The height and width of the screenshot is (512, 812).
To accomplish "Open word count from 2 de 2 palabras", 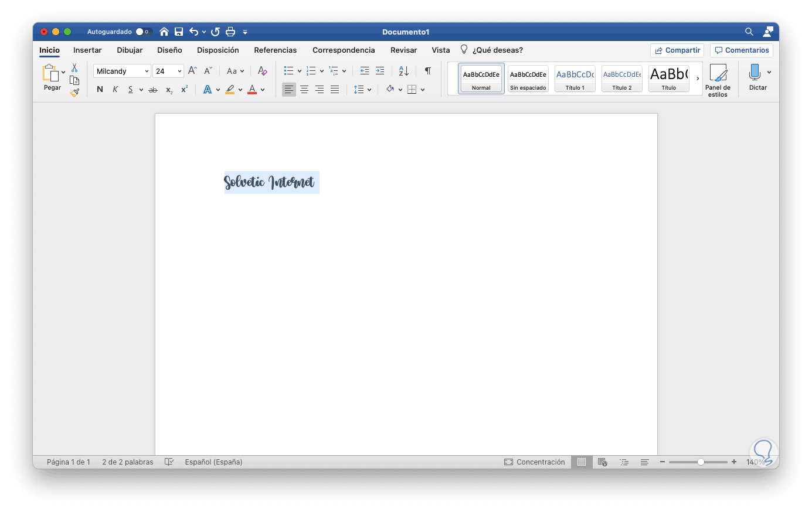I will click(x=128, y=462).
